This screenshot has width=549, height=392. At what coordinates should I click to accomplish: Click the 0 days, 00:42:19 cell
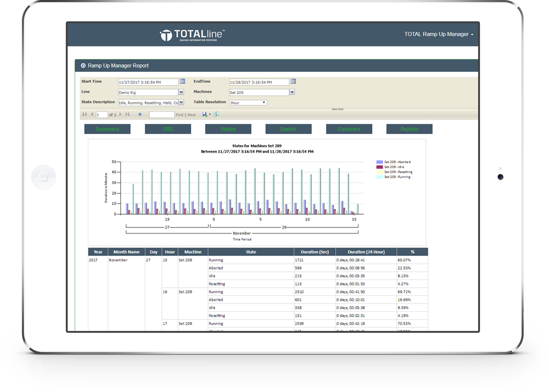[x=366, y=324]
